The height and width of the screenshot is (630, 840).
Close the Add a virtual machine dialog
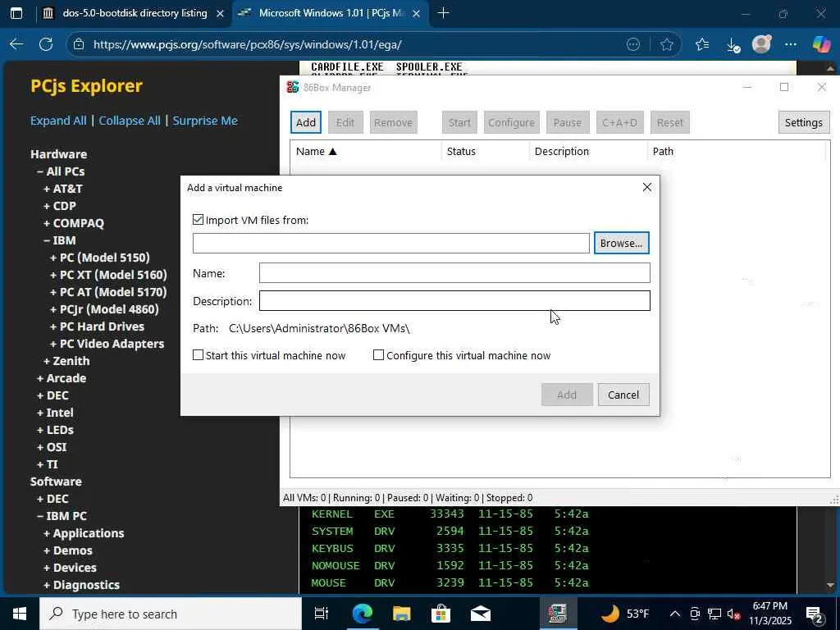(x=646, y=187)
